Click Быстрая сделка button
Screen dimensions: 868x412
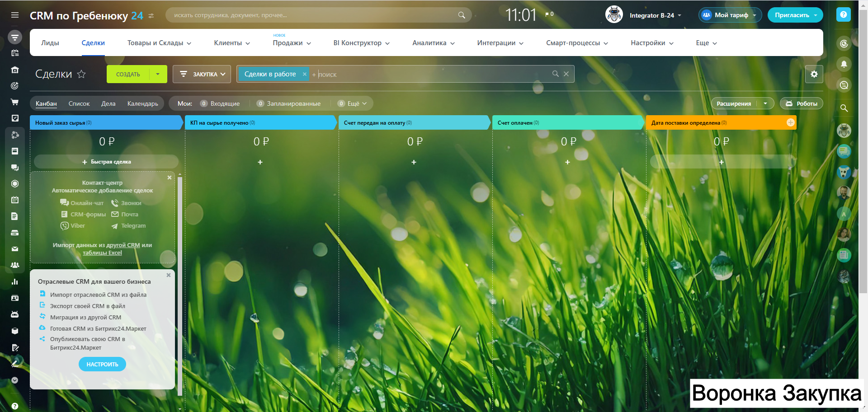(106, 162)
